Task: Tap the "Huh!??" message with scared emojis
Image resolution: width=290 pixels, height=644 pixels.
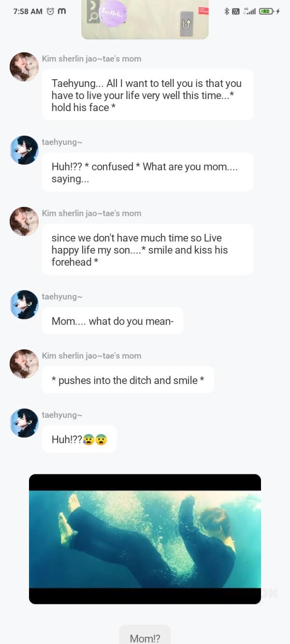Action: (x=79, y=439)
